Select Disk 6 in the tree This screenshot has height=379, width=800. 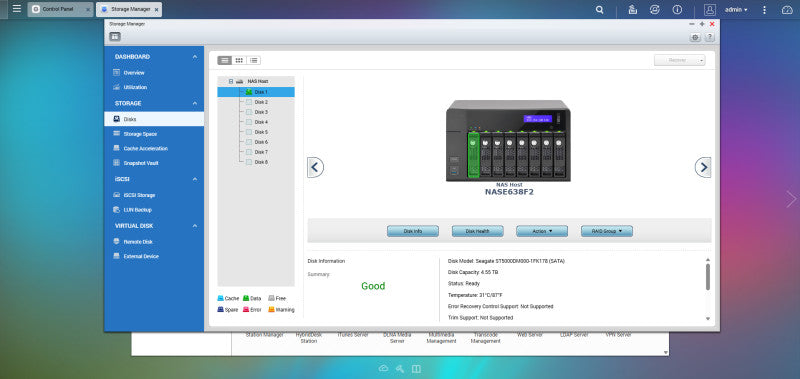point(256,142)
